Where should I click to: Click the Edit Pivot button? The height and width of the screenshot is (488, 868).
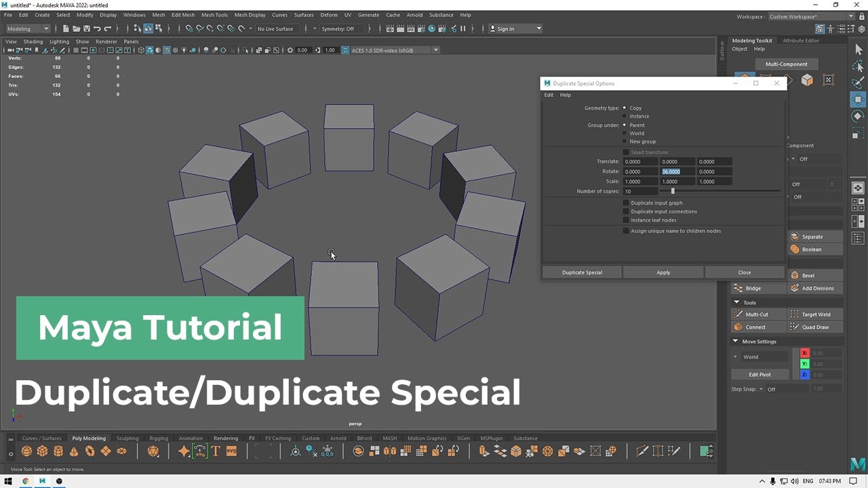click(760, 374)
